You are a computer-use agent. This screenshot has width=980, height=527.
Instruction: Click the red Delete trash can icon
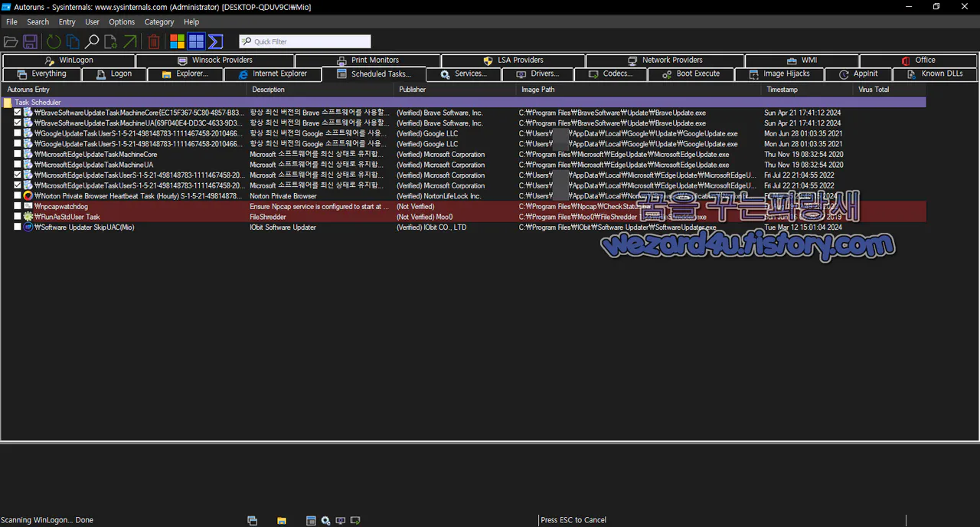point(154,41)
